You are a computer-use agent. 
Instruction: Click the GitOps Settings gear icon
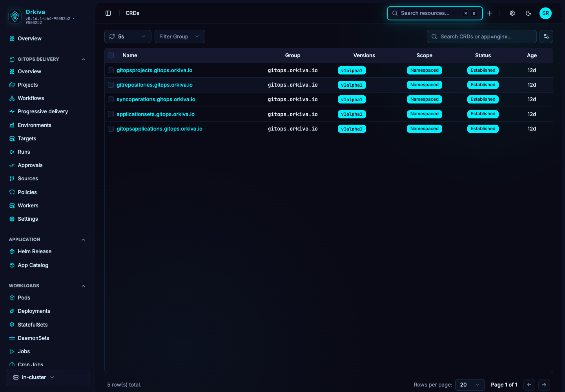click(12, 219)
